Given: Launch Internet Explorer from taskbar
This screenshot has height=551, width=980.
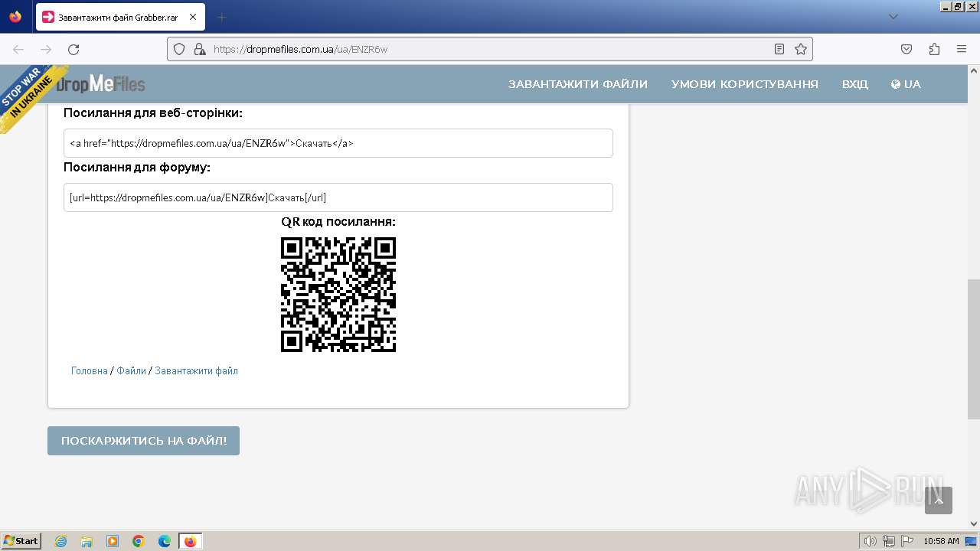Looking at the screenshot, I should (61, 541).
